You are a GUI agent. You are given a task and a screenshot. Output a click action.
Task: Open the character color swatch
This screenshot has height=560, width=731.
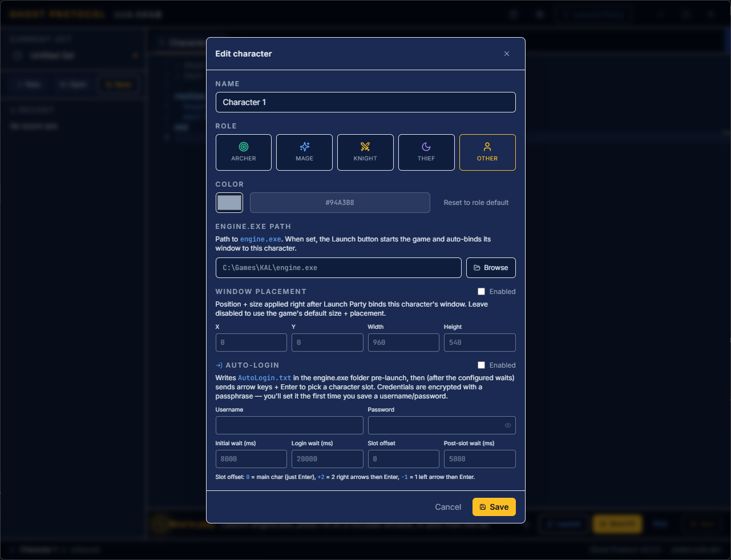[x=229, y=203]
